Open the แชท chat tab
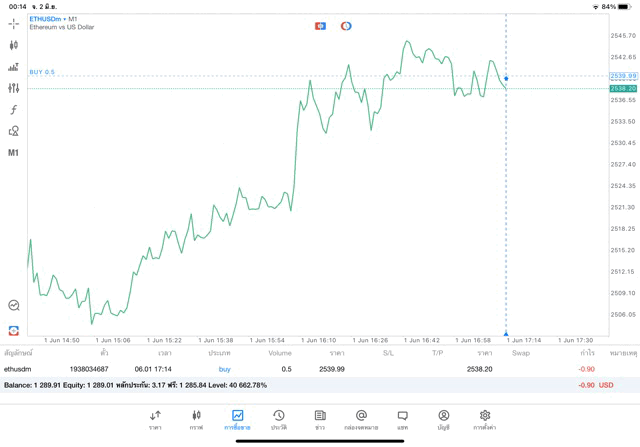640x447 pixels. tap(402, 419)
